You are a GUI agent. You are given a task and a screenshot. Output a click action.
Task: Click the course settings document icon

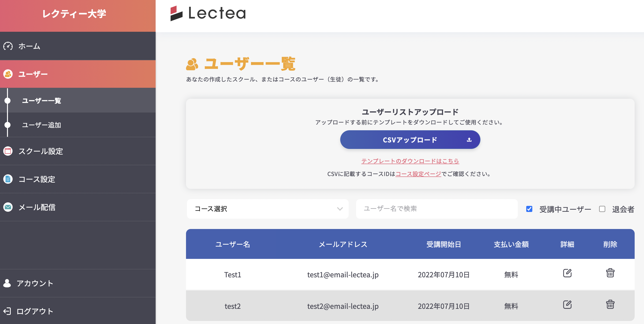(x=8, y=179)
